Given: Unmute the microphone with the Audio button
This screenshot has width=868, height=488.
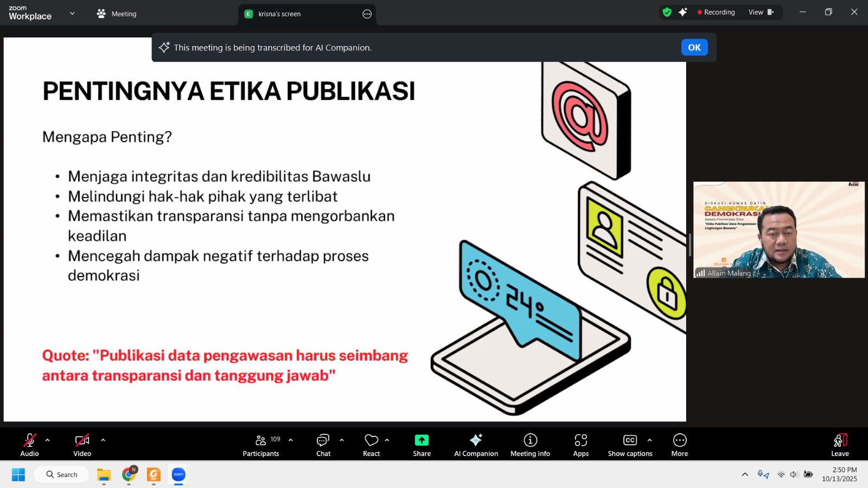Looking at the screenshot, I should click(x=30, y=445).
